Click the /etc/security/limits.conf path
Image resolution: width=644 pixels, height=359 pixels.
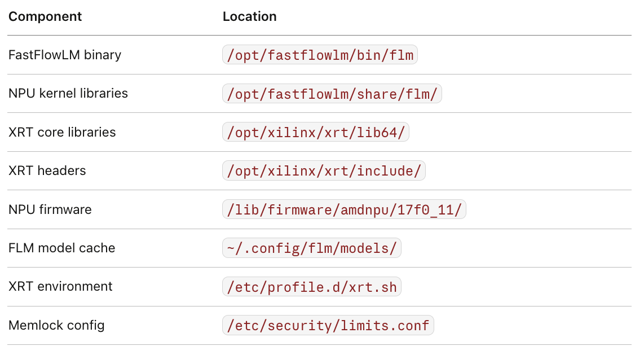pyautogui.click(x=328, y=325)
